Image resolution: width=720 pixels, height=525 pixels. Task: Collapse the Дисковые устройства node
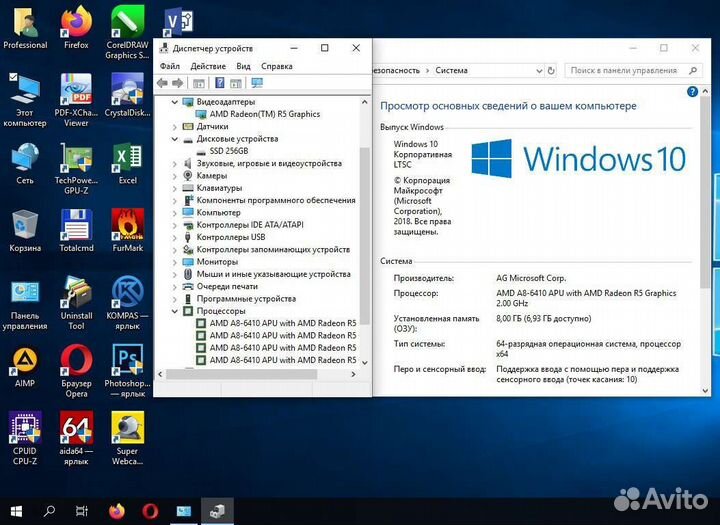174,139
